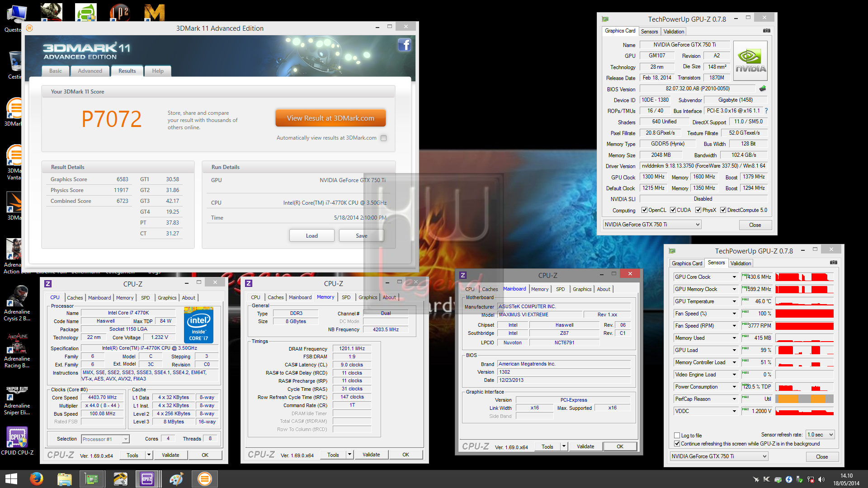Screen dimensions: 868x488
Task: Click the camera screenshot icon in GPU-Z Graphics Card window
Action: (x=767, y=31)
